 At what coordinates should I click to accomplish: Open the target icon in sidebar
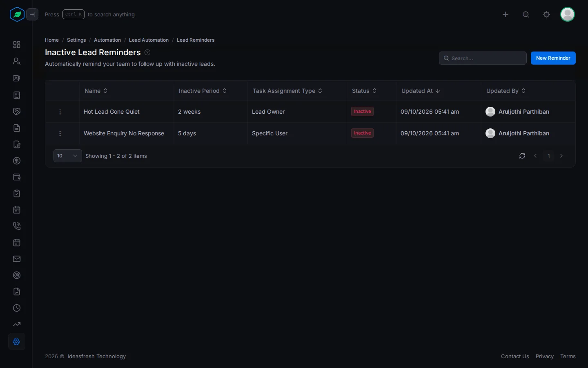point(17,275)
